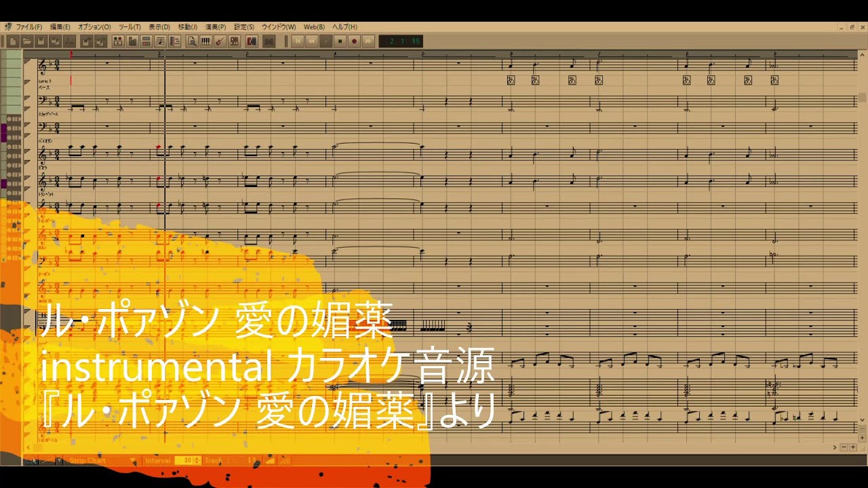The width and height of the screenshot is (868, 488).
Task: Click the Record button in transport
Action: point(354,41)
